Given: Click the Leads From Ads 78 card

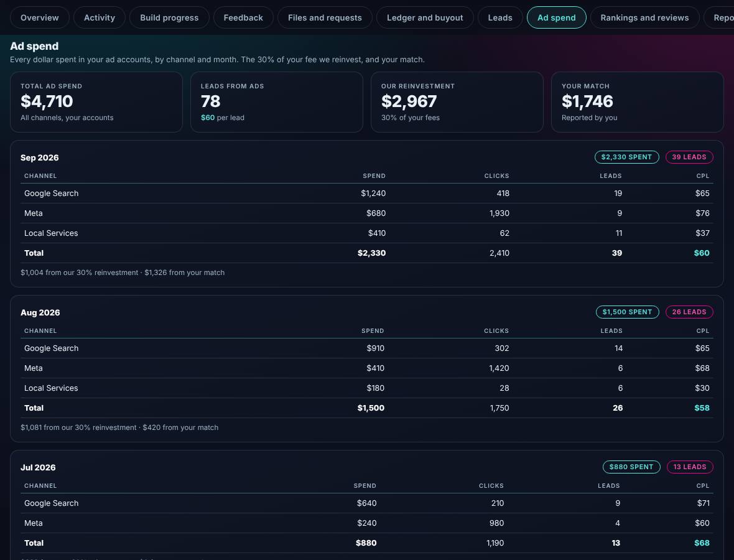Looking at the screenshot, I should pyautogui.click(x=277, y=102).
